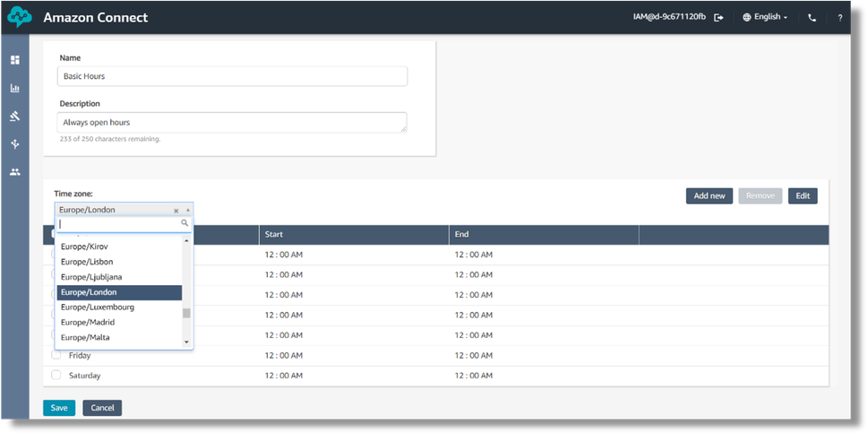868x433 pixels.
Task: Collapse the Time zone combo box
Action: [x=187, y=210]
